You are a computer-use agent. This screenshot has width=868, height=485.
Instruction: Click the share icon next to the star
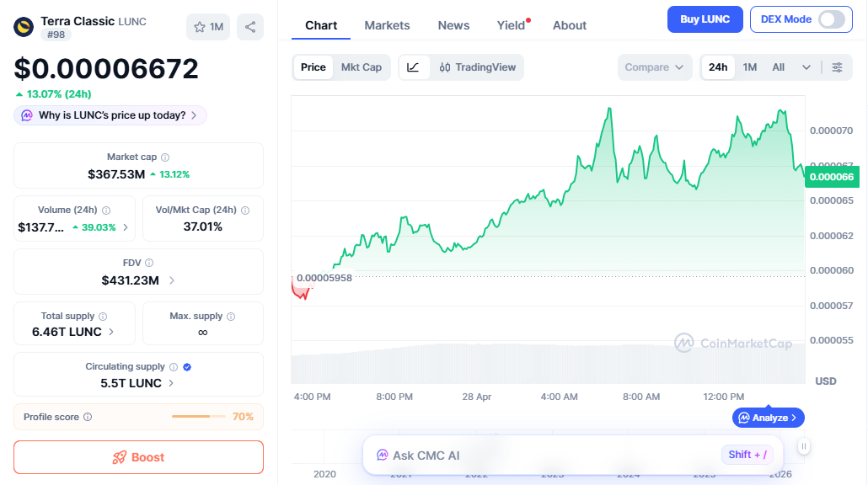pyautogui.click(x=249, y=27)
